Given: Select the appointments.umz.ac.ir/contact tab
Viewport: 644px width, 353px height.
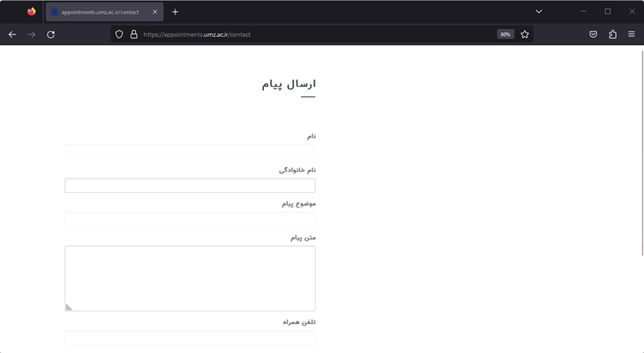Looking at the screenshot, I should [100, 12].
